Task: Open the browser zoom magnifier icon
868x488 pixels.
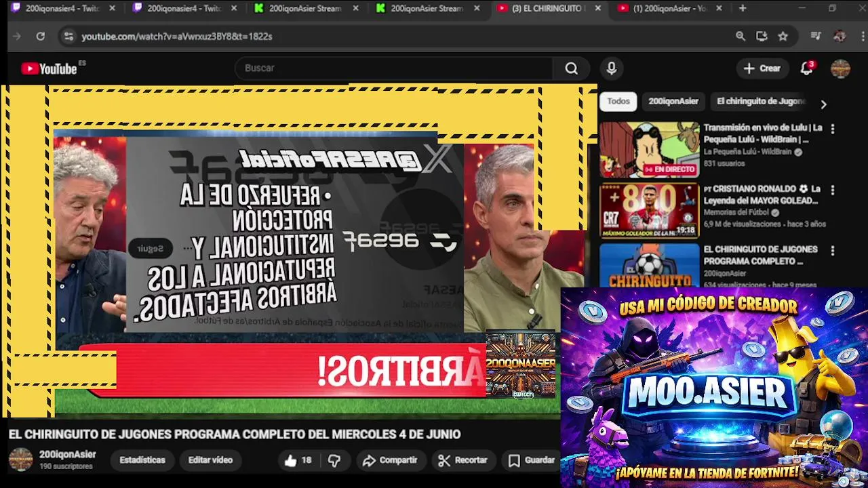Action: 741,37
